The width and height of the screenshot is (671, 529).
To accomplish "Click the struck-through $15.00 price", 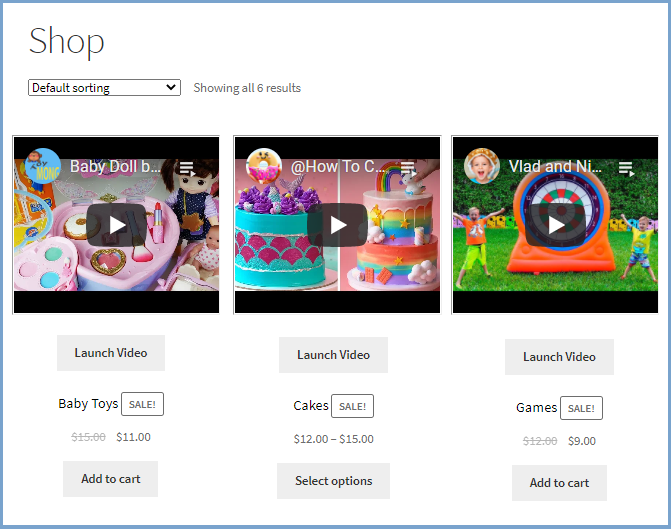I will (x=88, y=437).
